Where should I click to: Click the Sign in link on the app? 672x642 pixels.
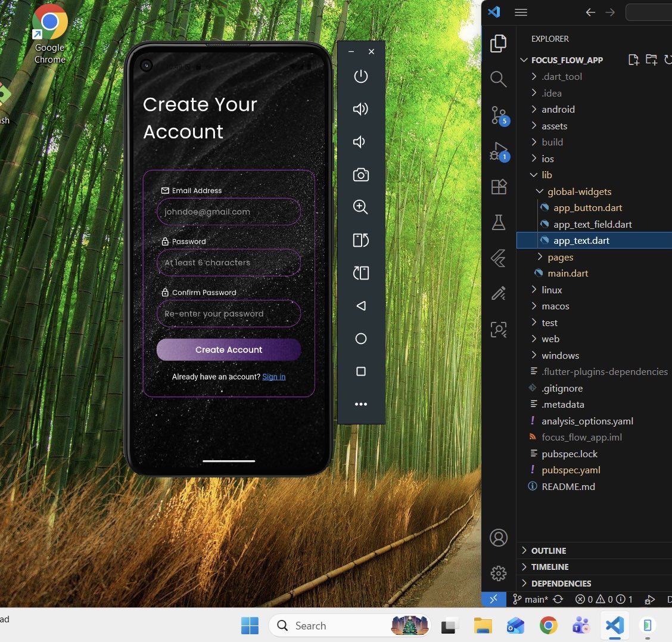[x=273, y=377]
